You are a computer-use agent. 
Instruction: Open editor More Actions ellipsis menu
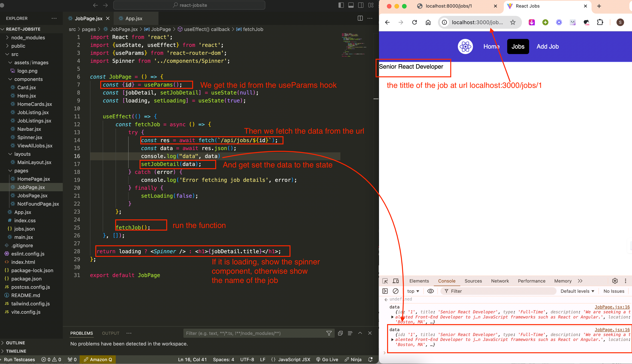tap(370, 18)
